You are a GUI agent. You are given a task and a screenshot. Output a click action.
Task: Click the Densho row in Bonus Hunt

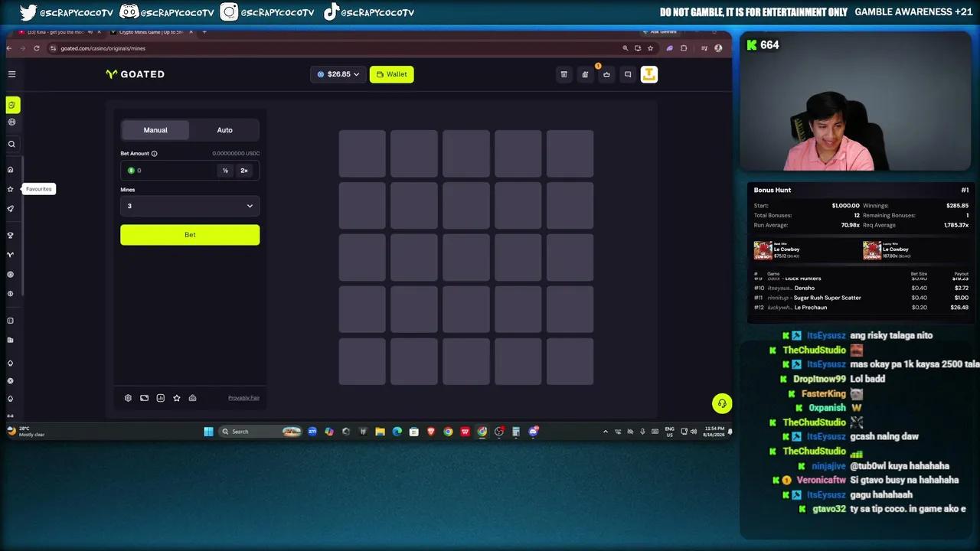[x=861, y=288]
